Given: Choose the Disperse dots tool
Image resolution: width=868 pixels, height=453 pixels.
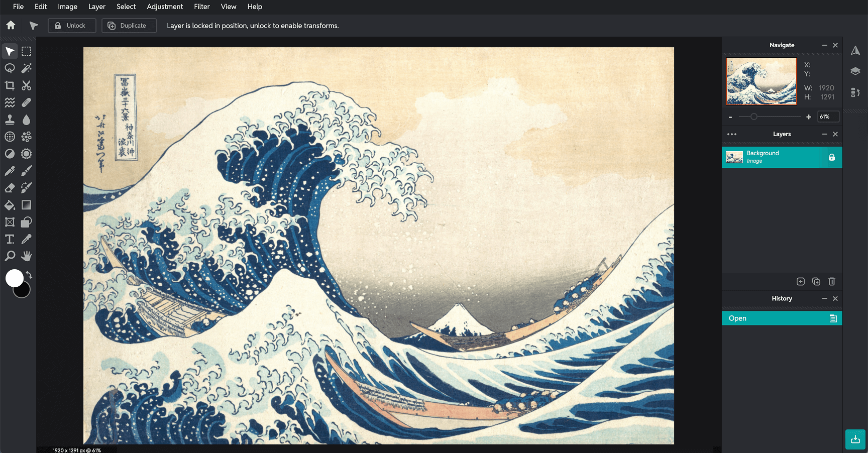Looking at the screenshot, I should coord(27,137).
